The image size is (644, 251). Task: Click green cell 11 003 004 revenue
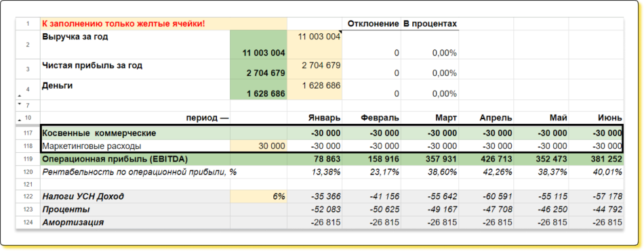pos(259,44)
